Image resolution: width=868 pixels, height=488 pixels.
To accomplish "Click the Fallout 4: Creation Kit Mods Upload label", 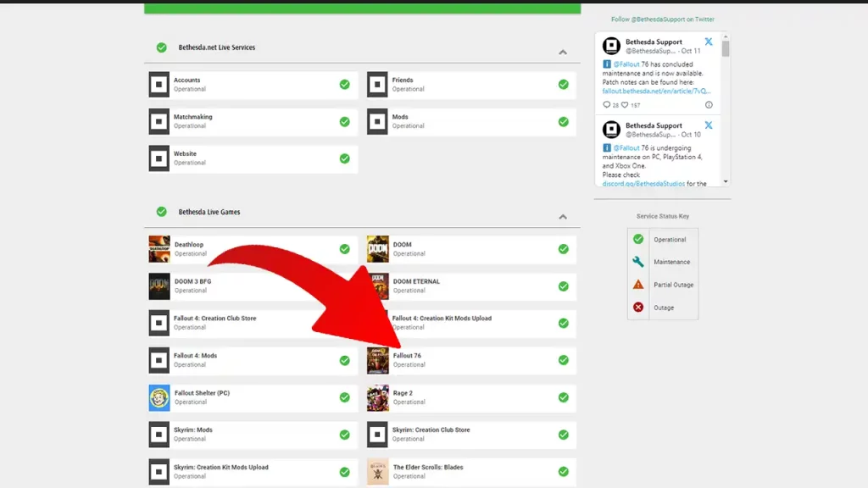I will (x=442, y=319).
